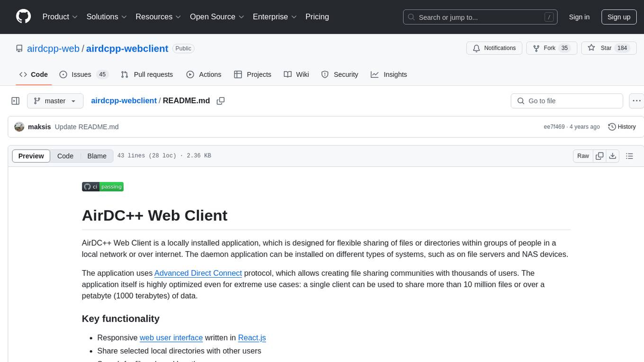644x362 pixels.
Task: Copy the file path icon
Action: click(220, 100)
